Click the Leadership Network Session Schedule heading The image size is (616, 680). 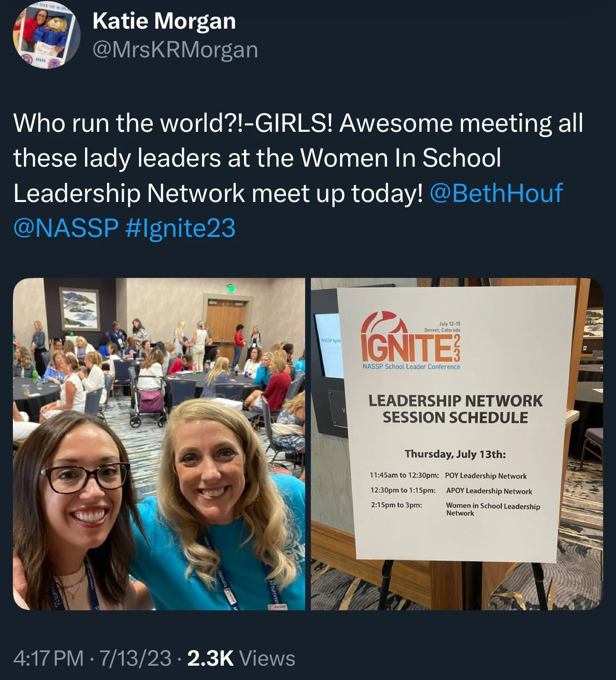tap(455, 409)
